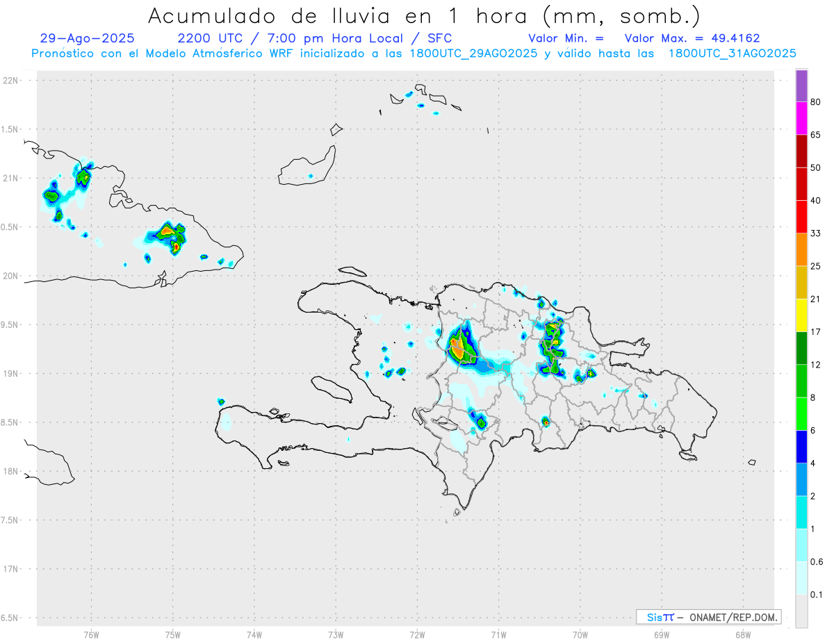Select the palest swatch between 0.1 and 0.6
834x644 pixels.
click(801, 579)
